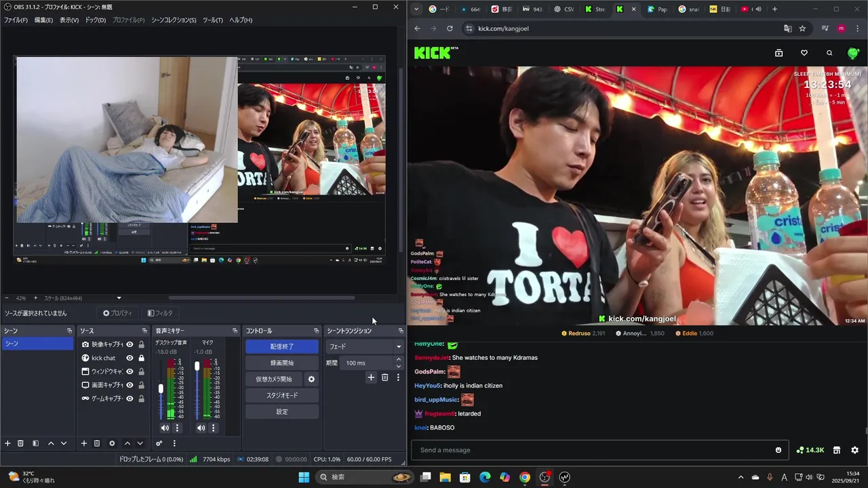Viewport: 868px width, 488px height.
Task: Open desktop audio channel options menu
Action: (178, 428)
